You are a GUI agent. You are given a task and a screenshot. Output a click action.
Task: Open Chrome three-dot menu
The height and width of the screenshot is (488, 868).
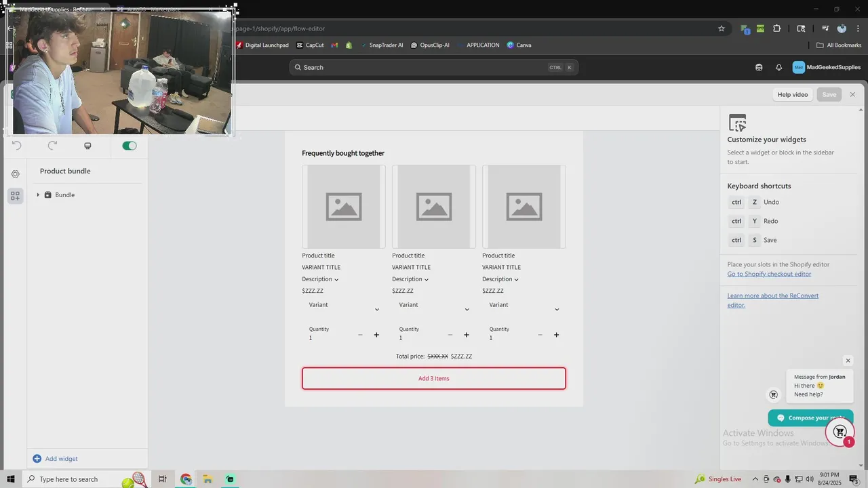coord(856,28)
